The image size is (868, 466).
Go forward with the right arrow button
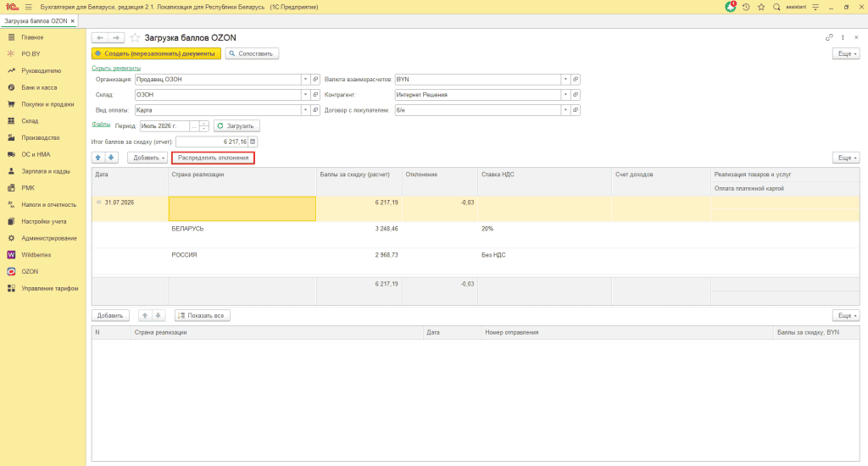pos(115,37)
